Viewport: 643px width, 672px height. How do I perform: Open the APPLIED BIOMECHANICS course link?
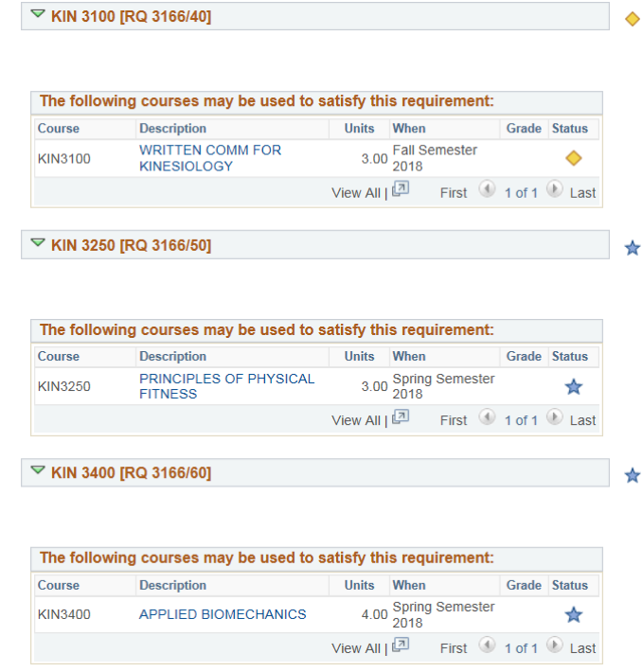pos(223,614)
